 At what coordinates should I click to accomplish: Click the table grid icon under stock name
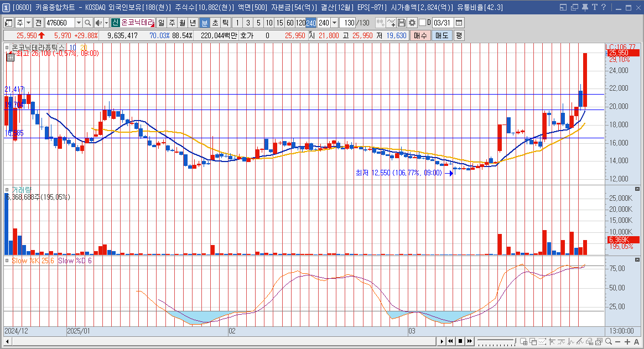pyautogui.click(x=11, y=58)
